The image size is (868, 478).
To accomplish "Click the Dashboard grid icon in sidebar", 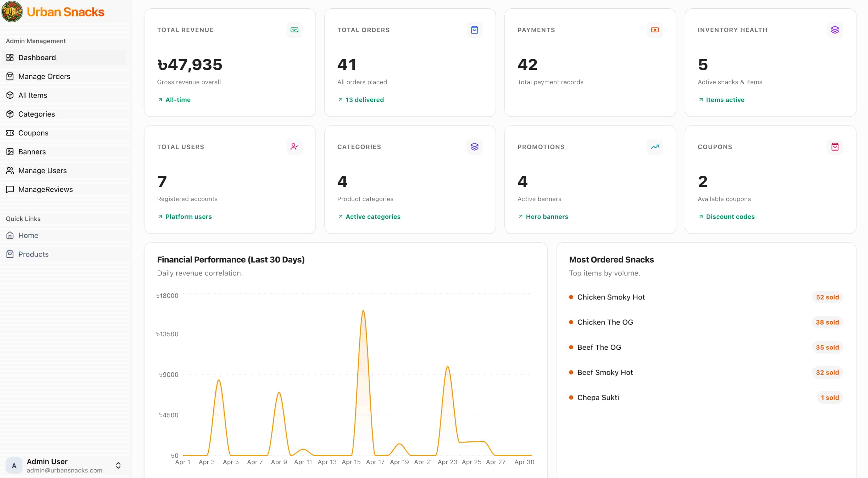I will coord(10,58).
